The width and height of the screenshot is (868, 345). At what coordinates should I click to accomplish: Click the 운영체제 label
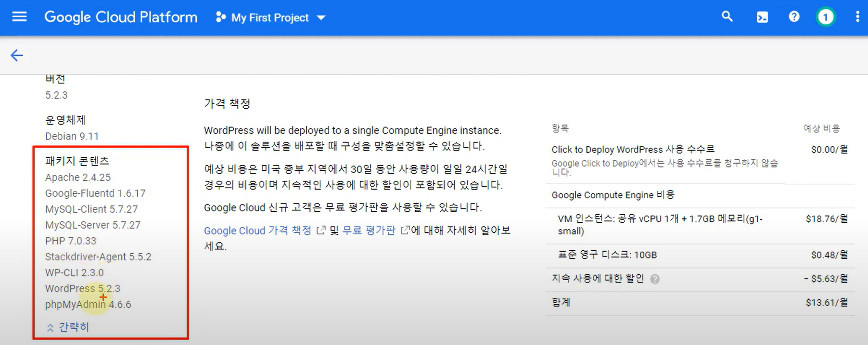(65, 120)
